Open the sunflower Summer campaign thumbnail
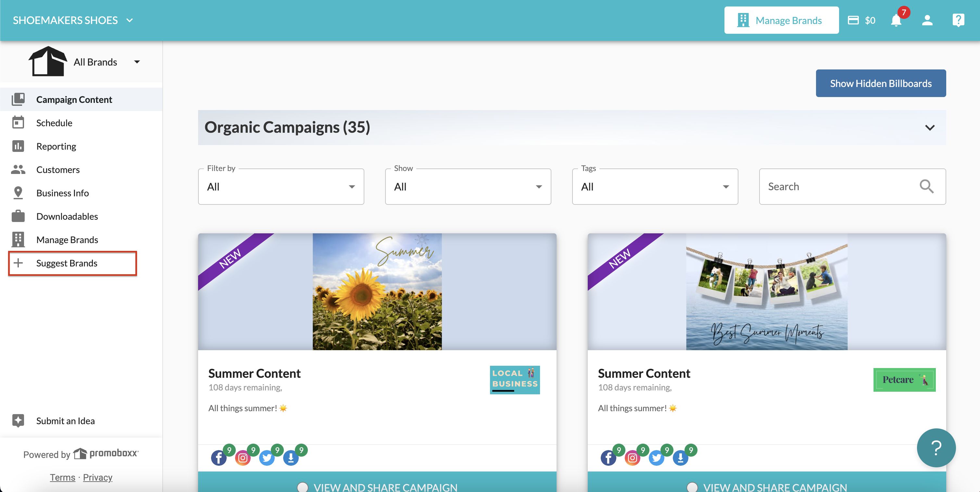 click(377, 291)
